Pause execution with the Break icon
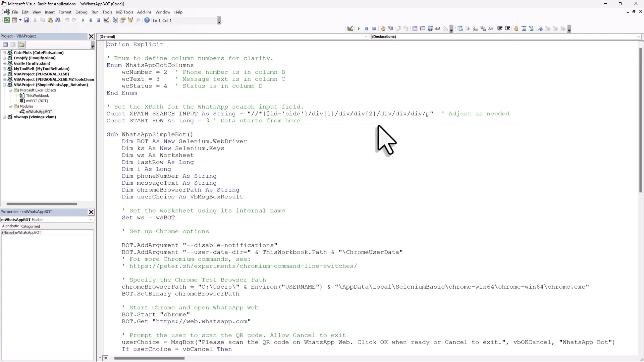644x362 pixels. tap(91, 20)
